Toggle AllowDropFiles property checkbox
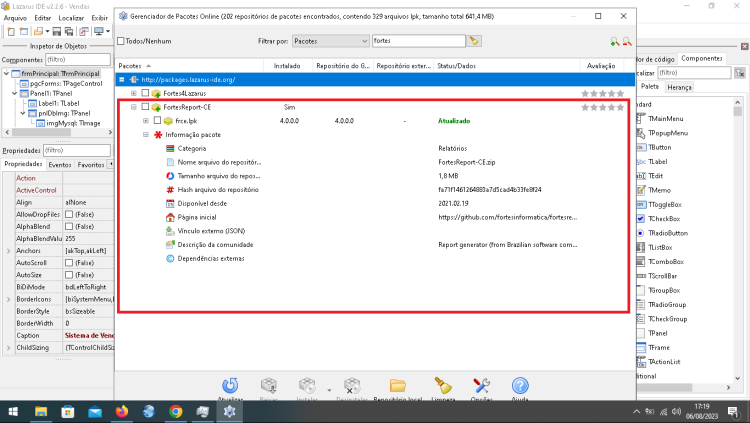The image size is (750, 423). [69, 214]
